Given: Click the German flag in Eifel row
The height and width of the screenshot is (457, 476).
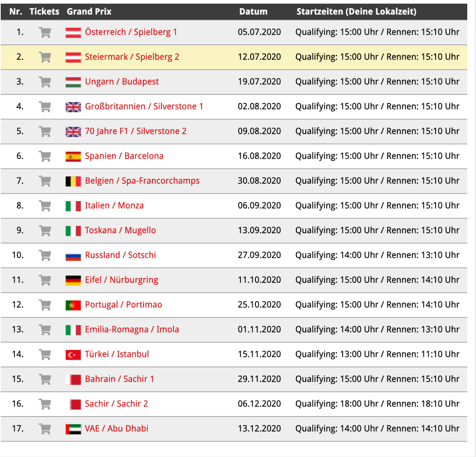Looking at the screenshot, I should click(x=73, y=280).
